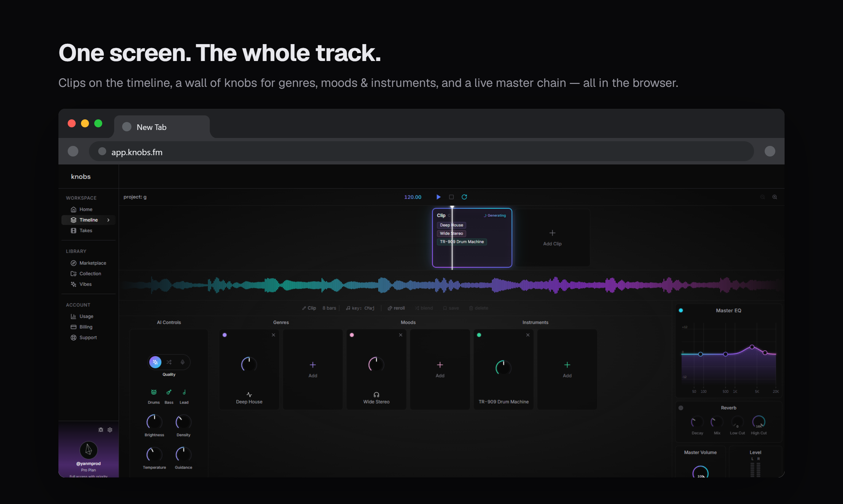Click the reroll button
The image size is (843, 504).
pyautogui.click(x=396, y=308)
